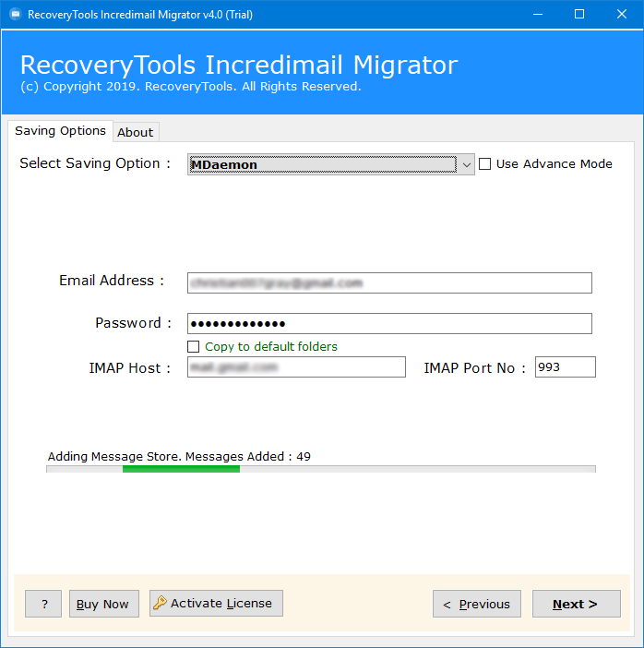Enable the Use Advance Mode checkbox
Screen dimensions: 644x648
point(484,164)
